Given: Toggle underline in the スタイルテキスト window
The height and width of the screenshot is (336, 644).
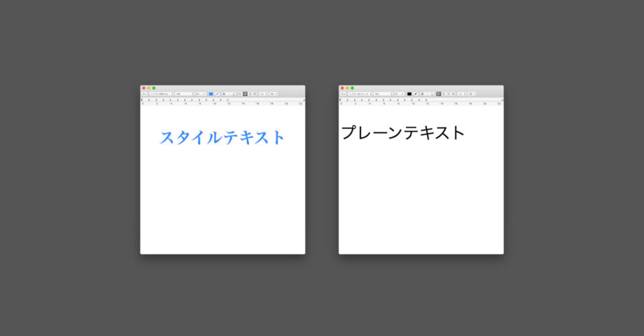Looking at the screenshot, I should pyautogui.click(x=233, y=94).
